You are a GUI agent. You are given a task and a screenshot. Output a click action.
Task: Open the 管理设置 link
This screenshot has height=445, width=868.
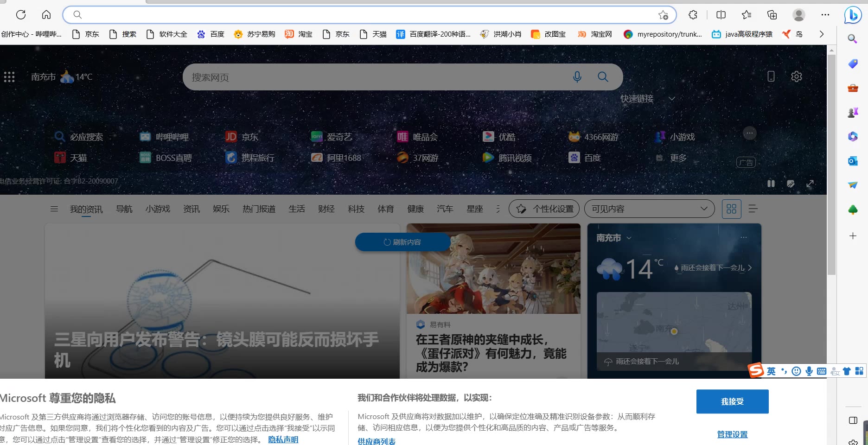pyautogui.click(x=733, y=434)
